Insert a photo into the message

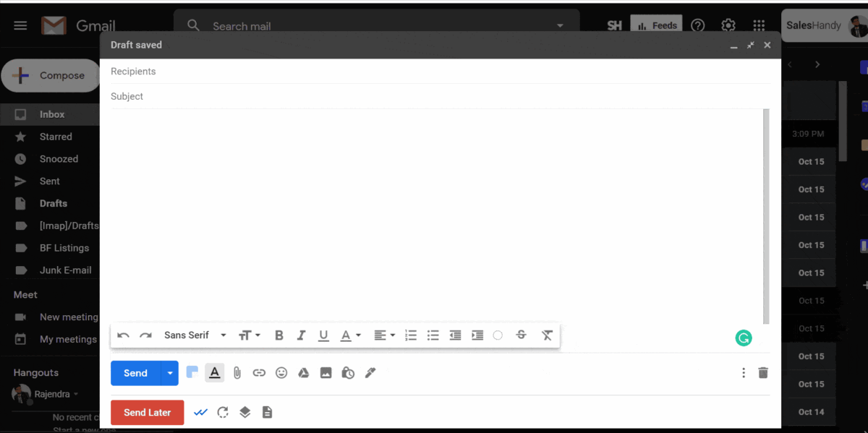coord(325,372)
